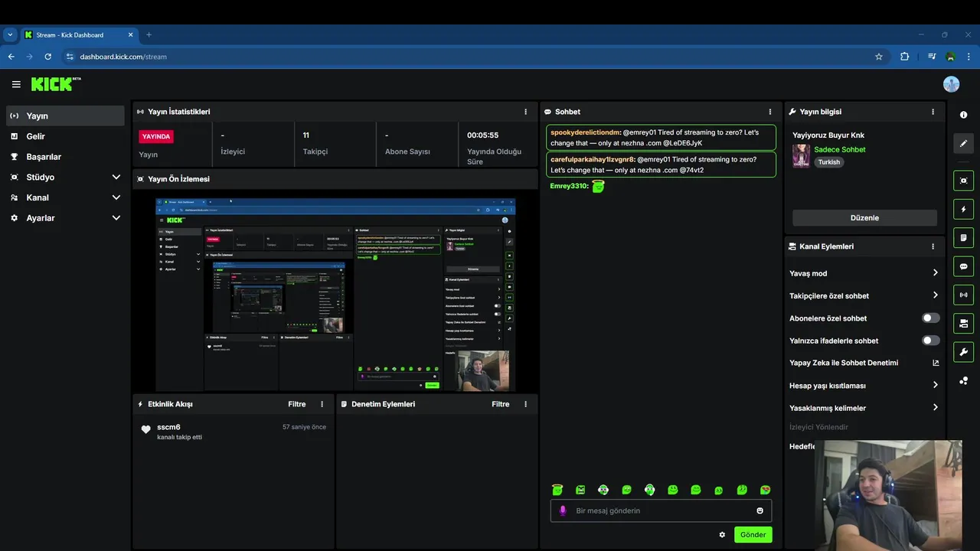The height and width of the screenshot is (551, 980).
Task: Click the YAYINDA live status badge
Action: tap(156, 136)
